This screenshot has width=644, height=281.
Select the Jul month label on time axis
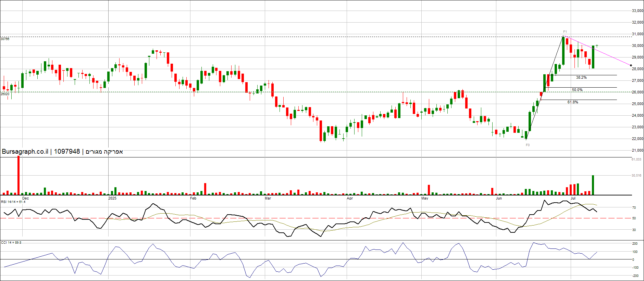click(573, 199)
